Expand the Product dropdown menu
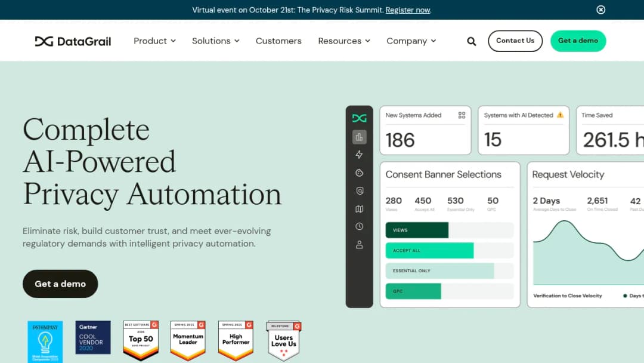 154,41
